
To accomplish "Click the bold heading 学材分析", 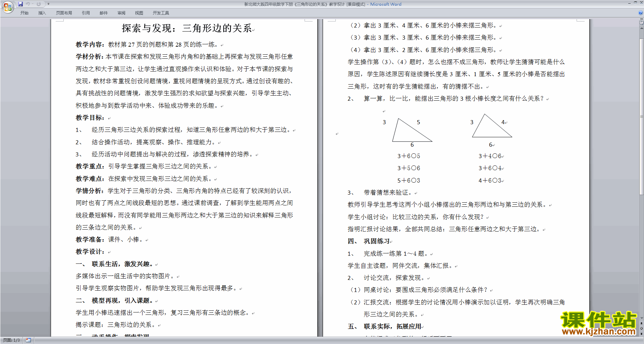I will coord(90,57).
